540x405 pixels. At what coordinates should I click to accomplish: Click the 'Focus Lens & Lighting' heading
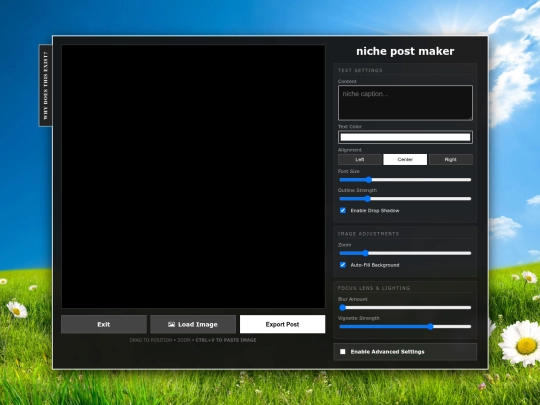[374, 288]
